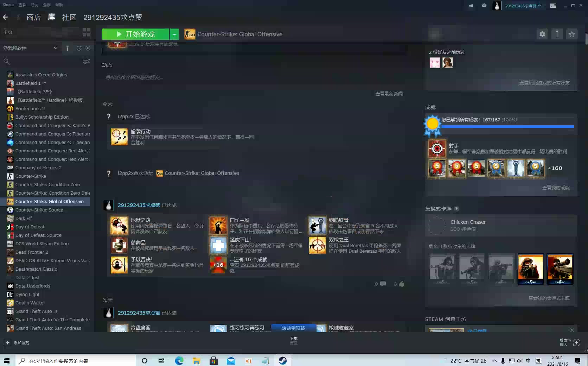Click 查看玩此游戏的所有好友 link
This screenshot has width=588, height=366.
tap(544, 83)
